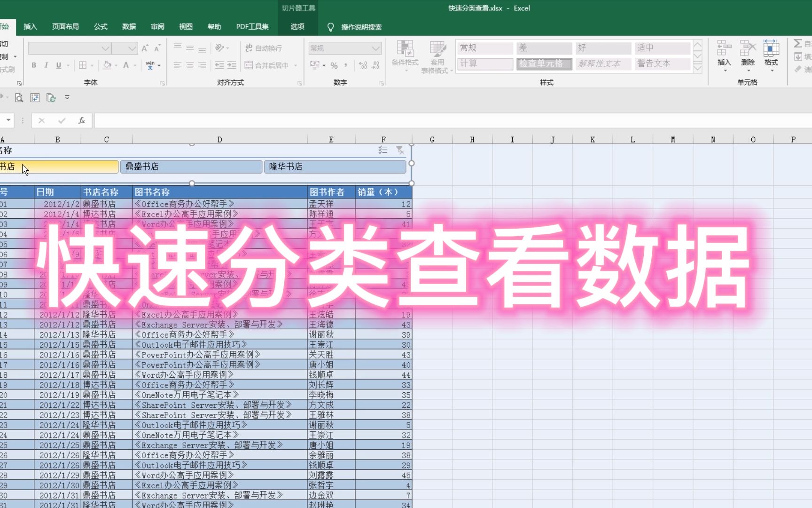Click the center align text icon
This screenshot has height=508, width=812.
tap(190, 65)
